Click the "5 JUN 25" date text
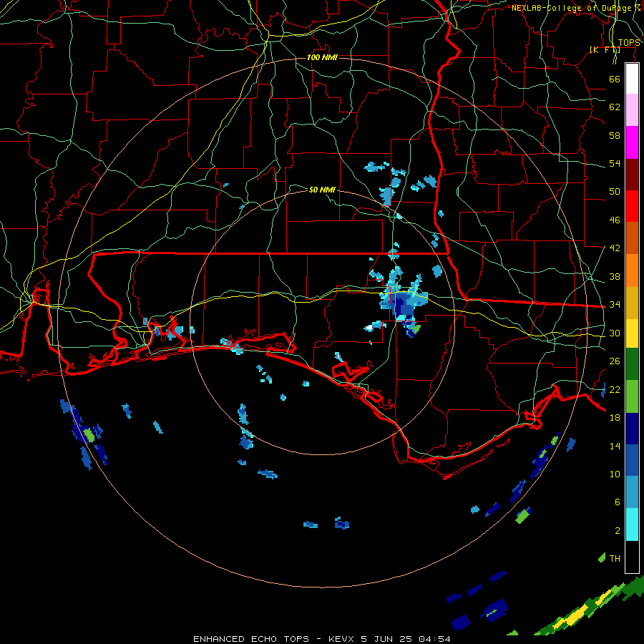 [x=387, y=639]
